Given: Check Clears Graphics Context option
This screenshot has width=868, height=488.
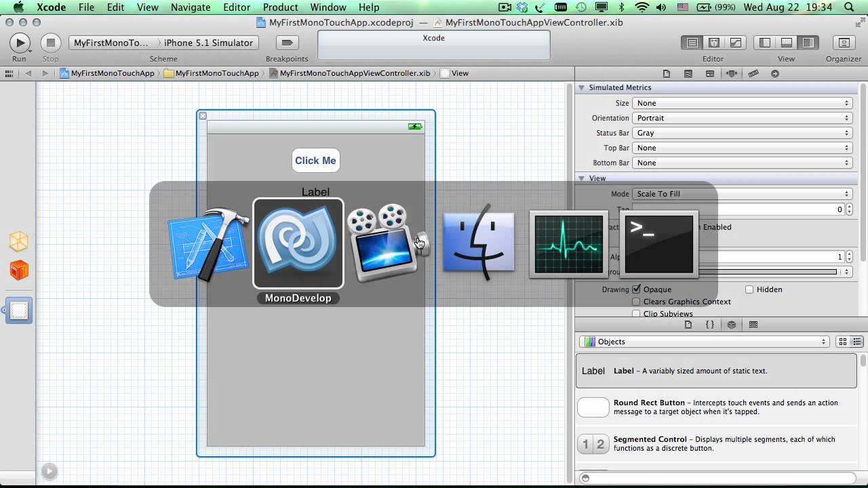Looking at the screenshot, I should click(636, 302).
